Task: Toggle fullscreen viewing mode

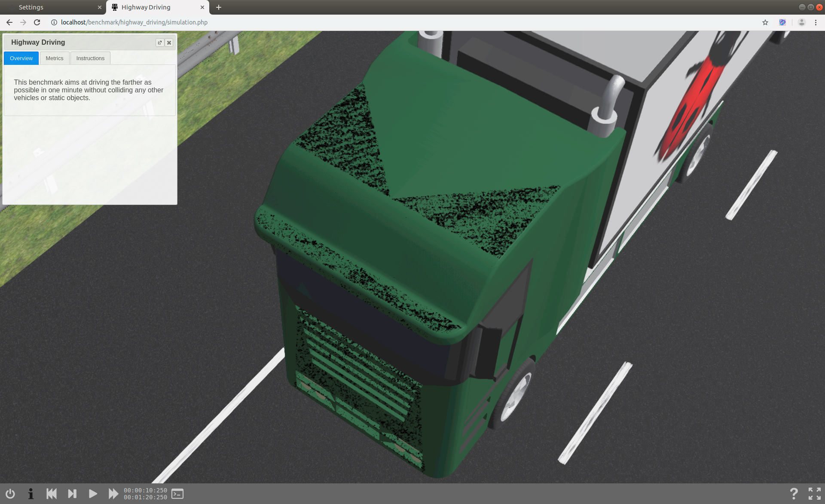Action: [x=815, y=493]
